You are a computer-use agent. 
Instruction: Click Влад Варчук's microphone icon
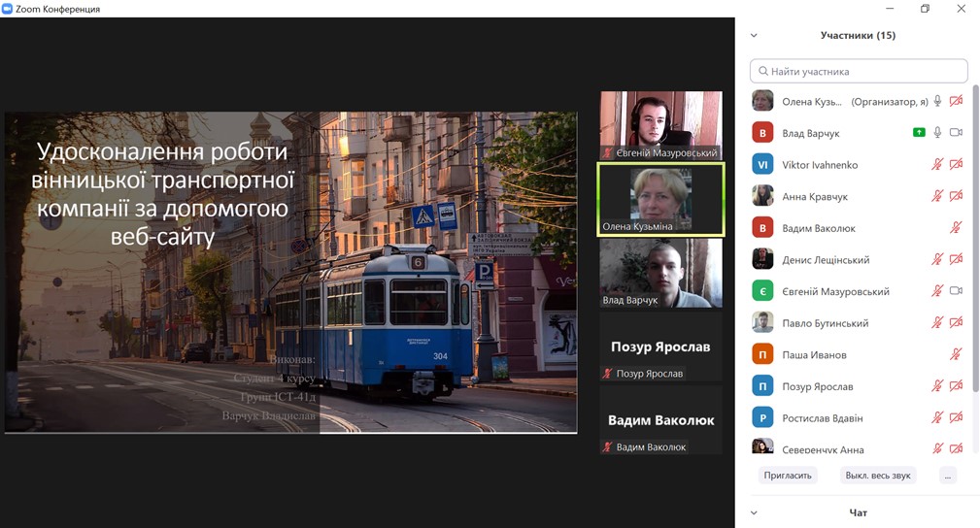(937, 133)
